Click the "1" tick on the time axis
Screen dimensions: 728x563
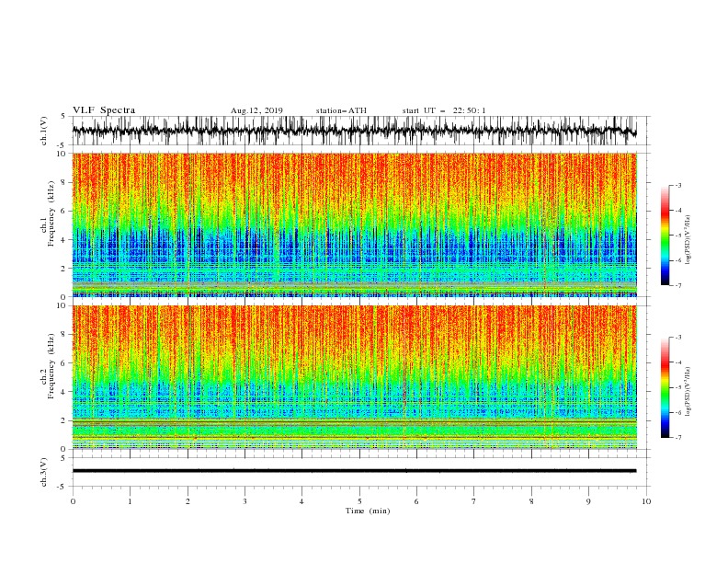tap(130, 501)
